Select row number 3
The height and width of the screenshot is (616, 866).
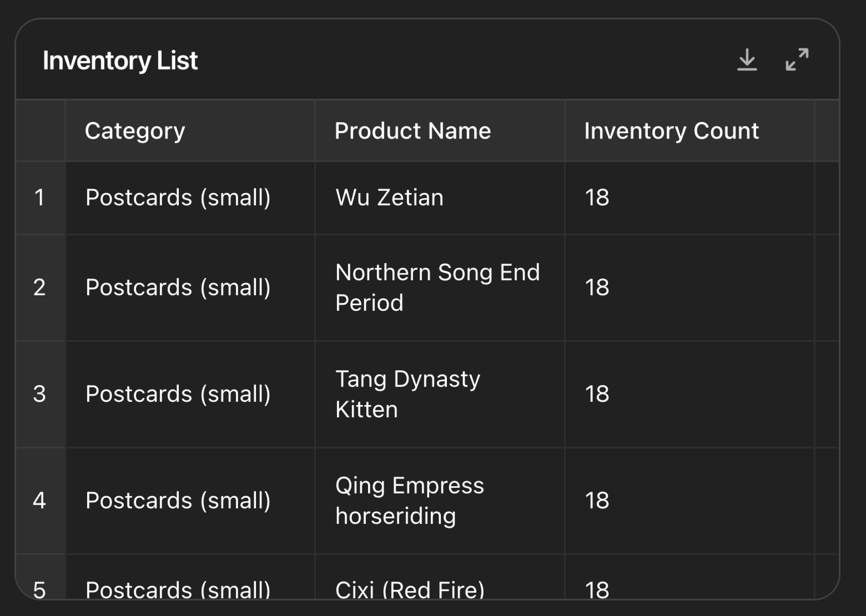coord(40,394)
